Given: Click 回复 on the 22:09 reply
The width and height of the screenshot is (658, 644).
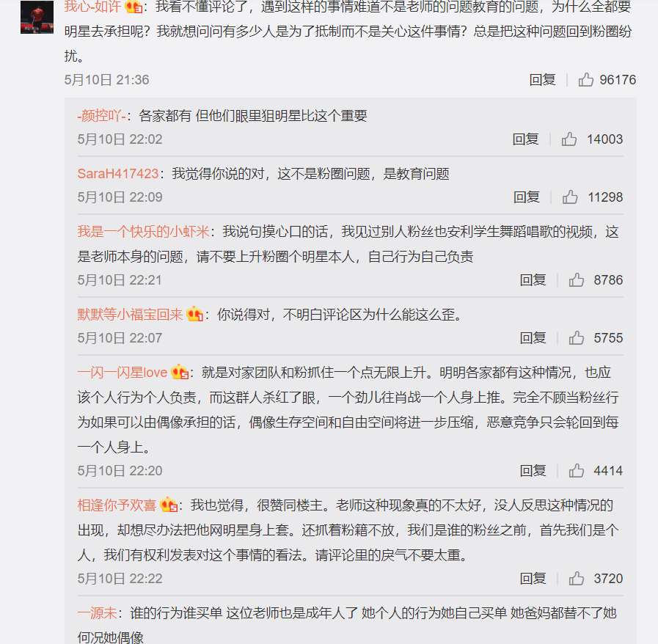Looking at the screenshot, I should [x=526, y=197].
